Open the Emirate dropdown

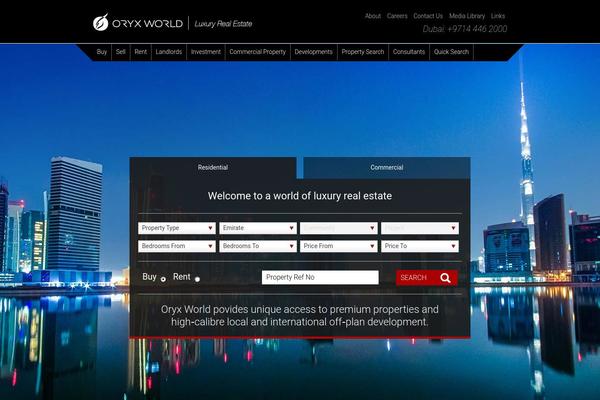pyautogui.click(x=258, y=228)
